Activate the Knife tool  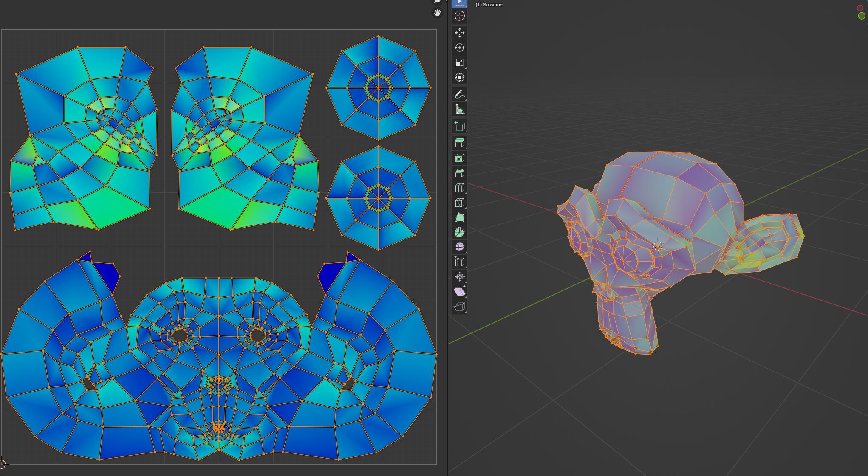coord(459,203)
